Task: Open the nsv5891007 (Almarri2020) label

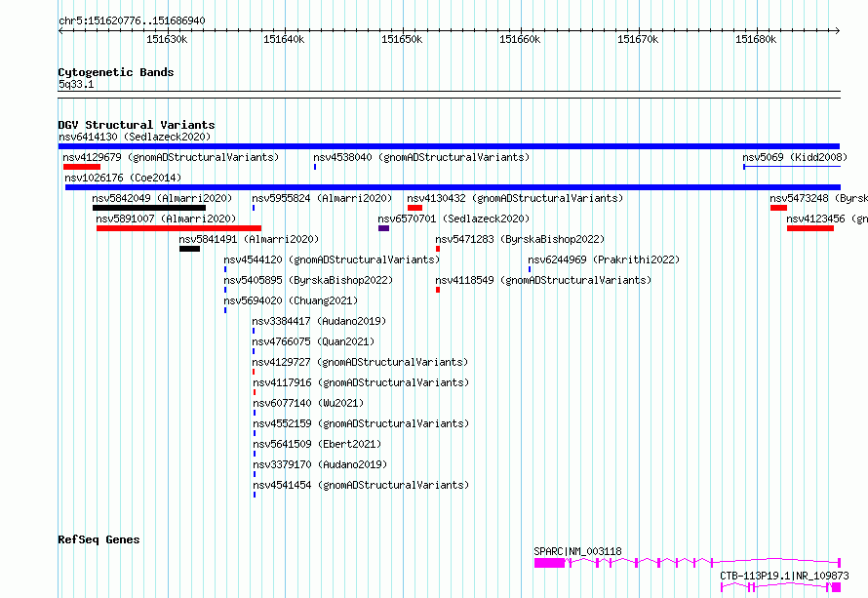Action: coord(166,219)
